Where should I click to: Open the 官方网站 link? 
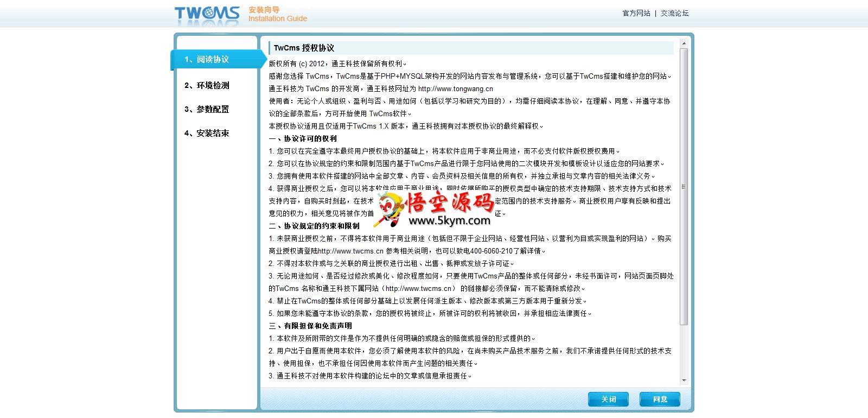coord(636,13)
